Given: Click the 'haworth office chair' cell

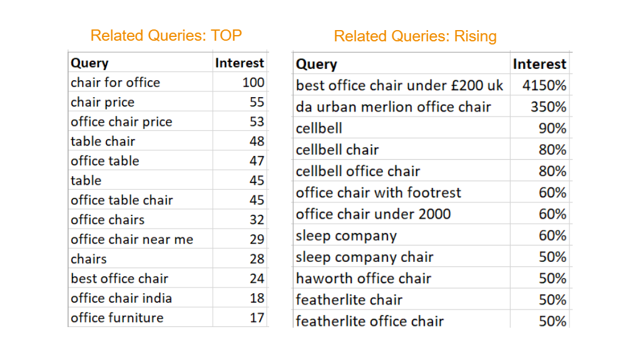Looking at the screenshot, I should (x=364, y=279).
